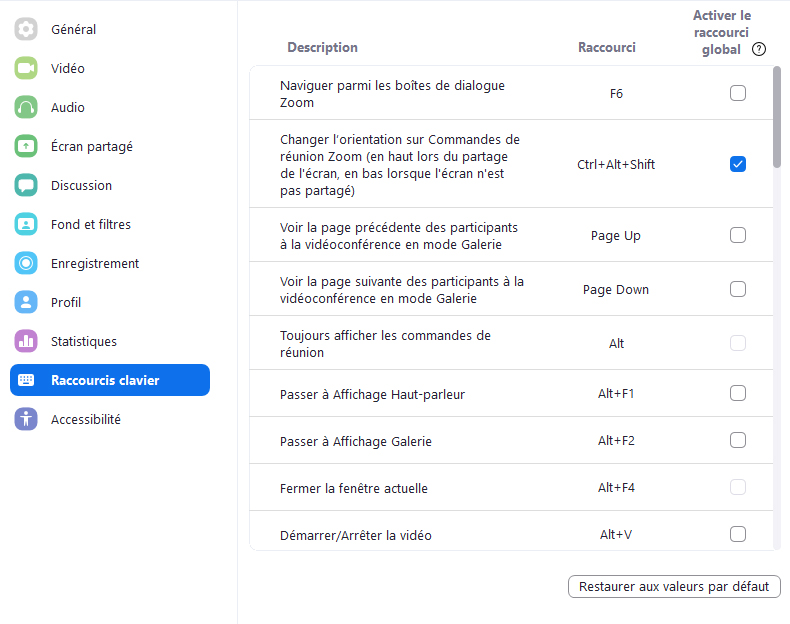
Task: Open Vidéo settings via camera icon
Action: click(x=26, y=69)
